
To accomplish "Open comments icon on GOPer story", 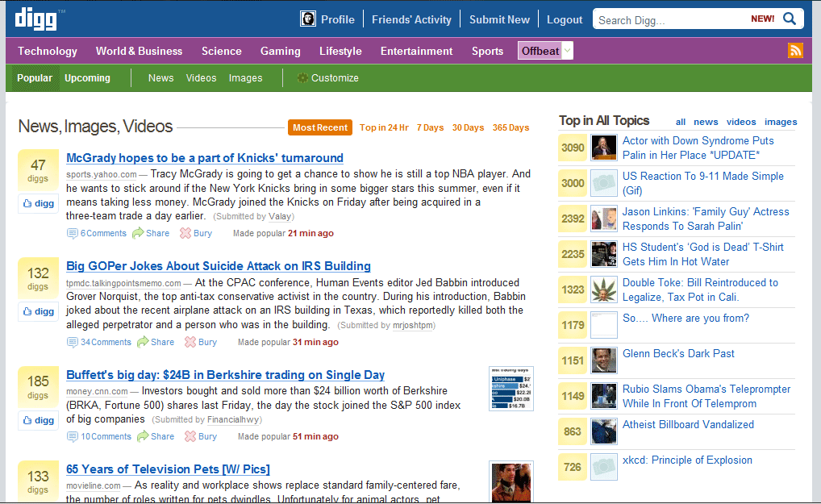I will 73,342.
